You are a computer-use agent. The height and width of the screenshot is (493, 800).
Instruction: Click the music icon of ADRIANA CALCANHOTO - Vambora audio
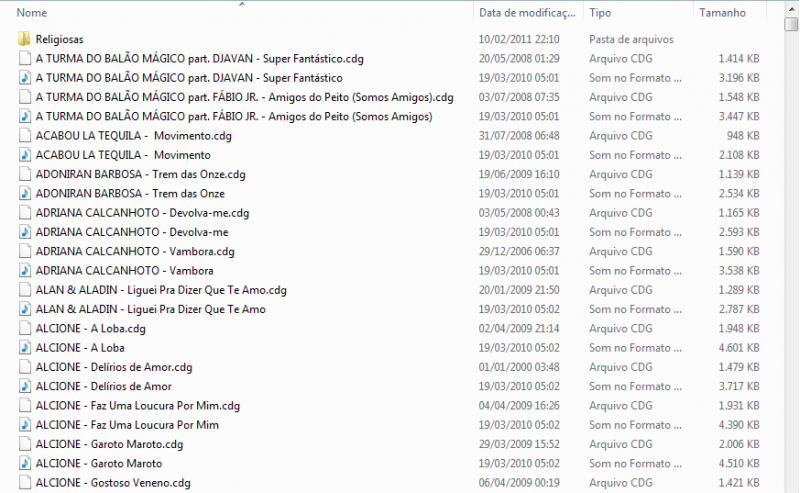[x=24, y=270]
